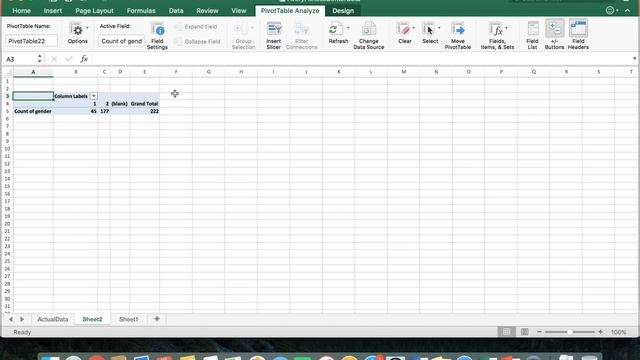The image size is (640, 360).
Task: Select column H header
Action: (241, 72)
